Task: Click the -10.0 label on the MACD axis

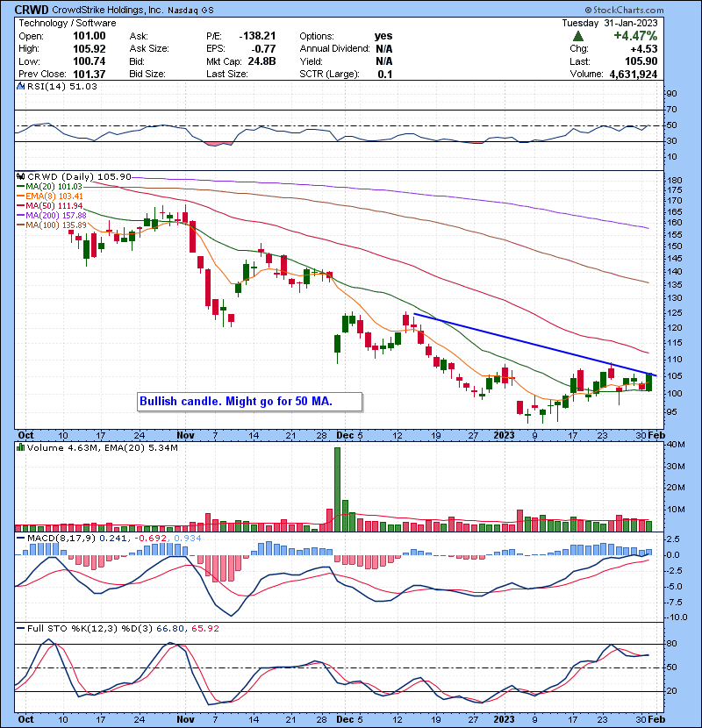Action: [x=676, y=617]
